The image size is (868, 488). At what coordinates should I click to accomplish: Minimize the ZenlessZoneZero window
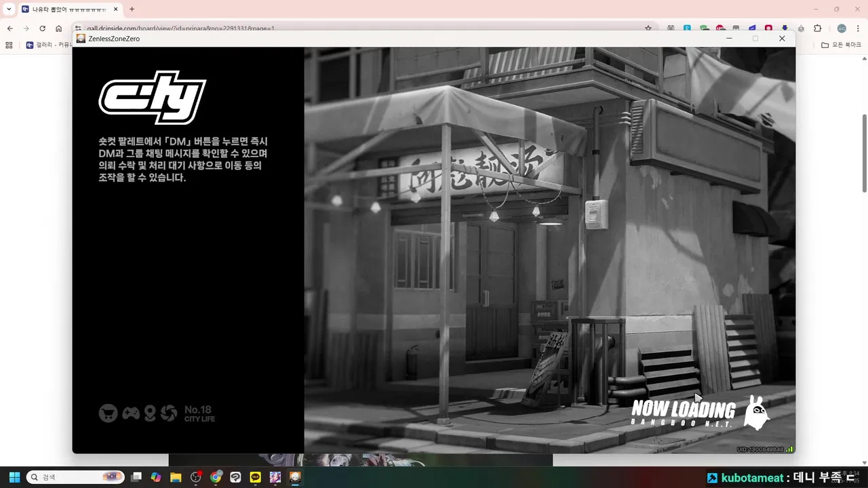[729, 39]
